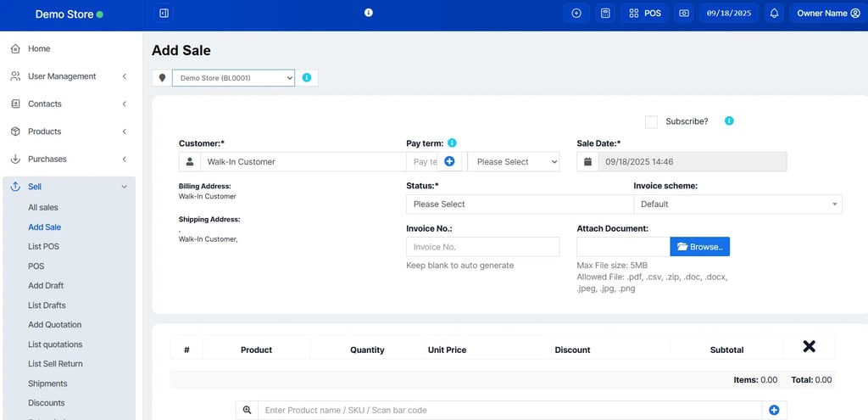Open POS submenu item in sidebar

[x=36, y=266]
